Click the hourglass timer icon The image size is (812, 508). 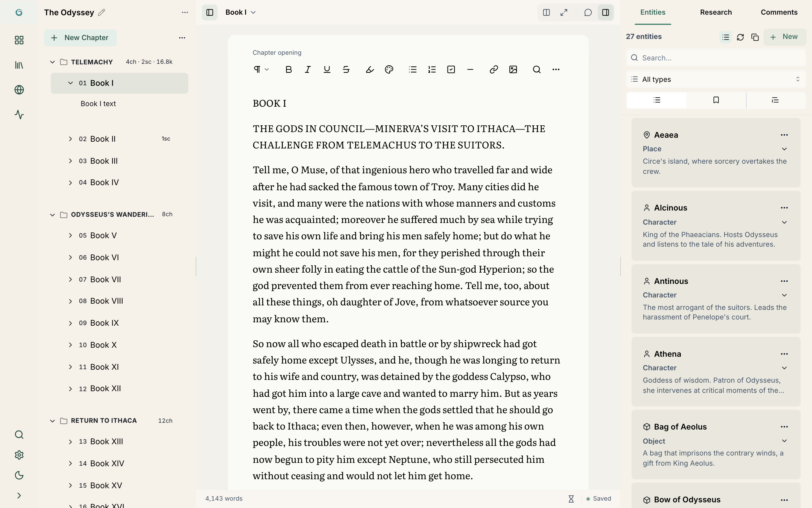[571, 499]
